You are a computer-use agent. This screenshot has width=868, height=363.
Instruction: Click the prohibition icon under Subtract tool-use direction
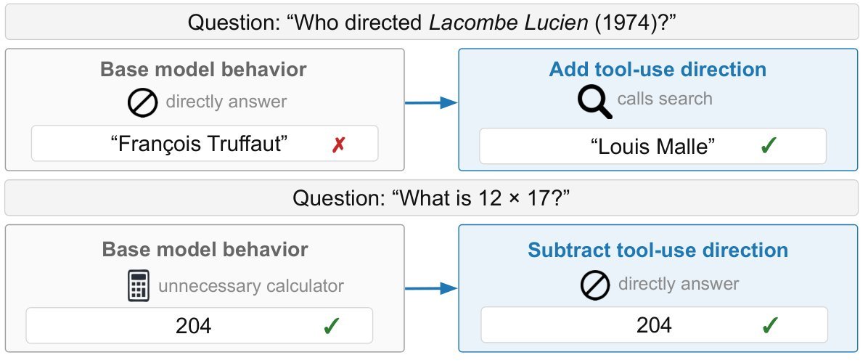(x=595, y=285)
